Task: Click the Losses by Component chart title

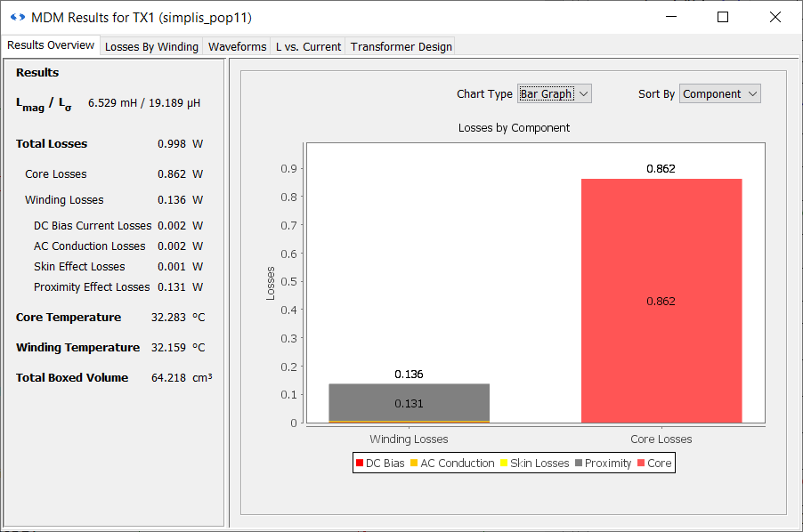Action: pos(514,128)
